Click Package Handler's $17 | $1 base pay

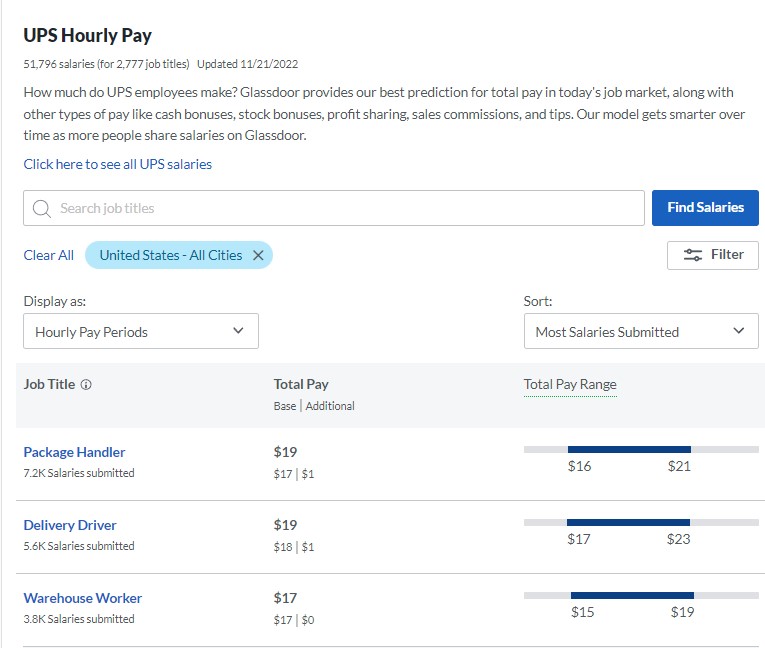point(294,474)
